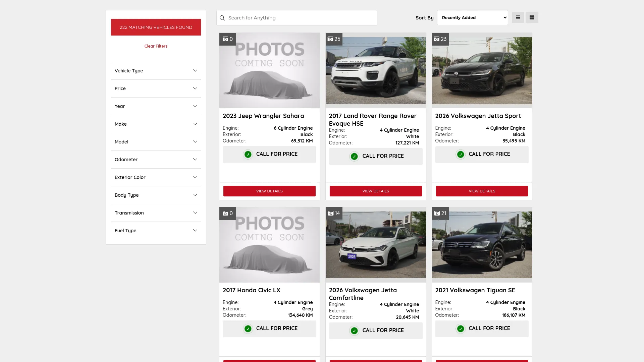
Task: Expand the Year filter
Action: point(156,106)
